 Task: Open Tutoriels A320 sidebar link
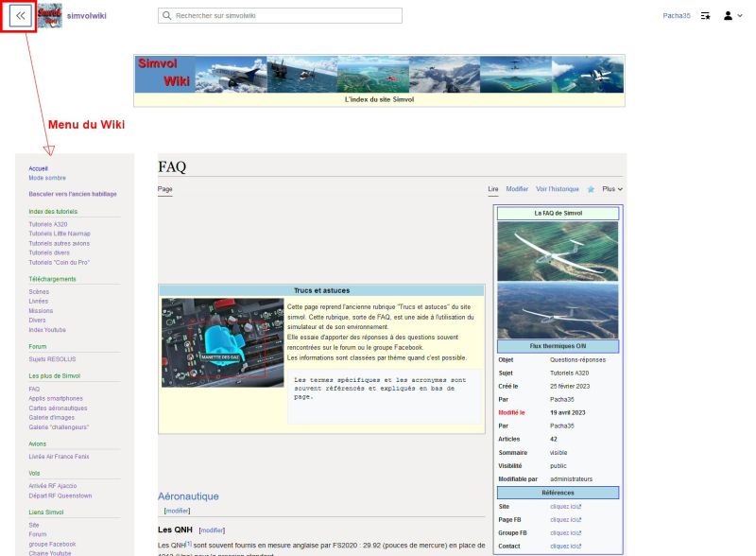tap(48, 224)
